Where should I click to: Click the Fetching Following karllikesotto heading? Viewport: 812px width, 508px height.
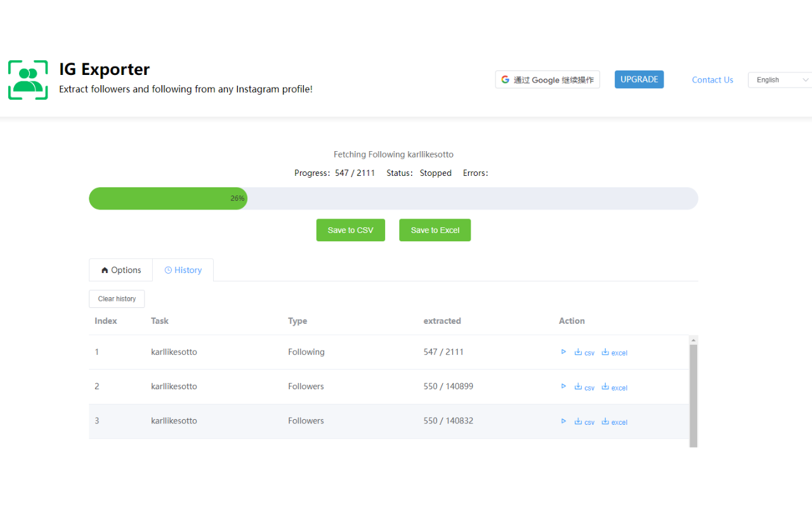pos(393,154)
